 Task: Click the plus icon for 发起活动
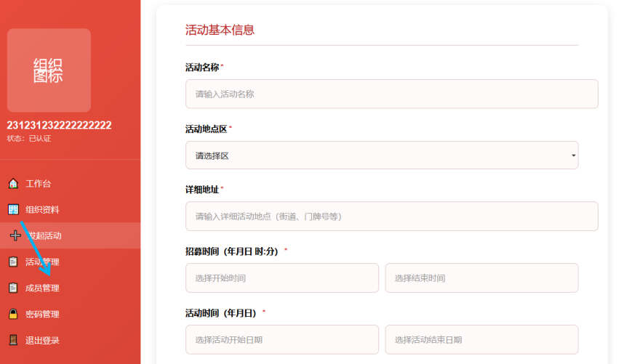coord(15,235)
